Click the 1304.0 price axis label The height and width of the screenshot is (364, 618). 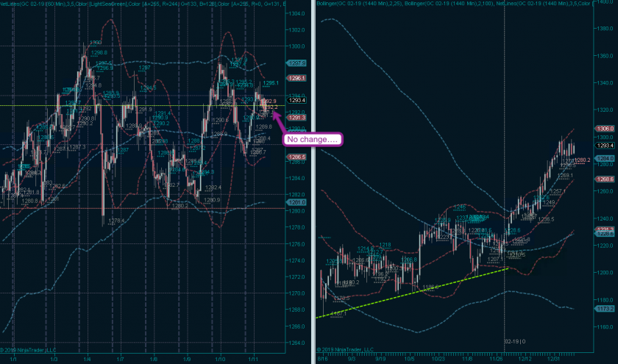pyautogui.click(x=296, y=13)
